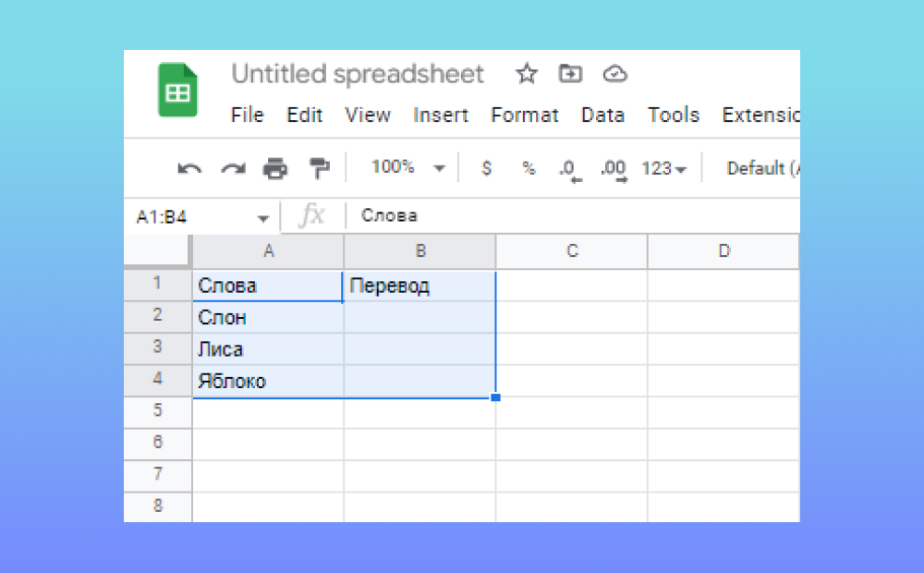Select row 5 header
This screenshot has width=924, height=573.
pyautogui.click(x=157, y=412)
